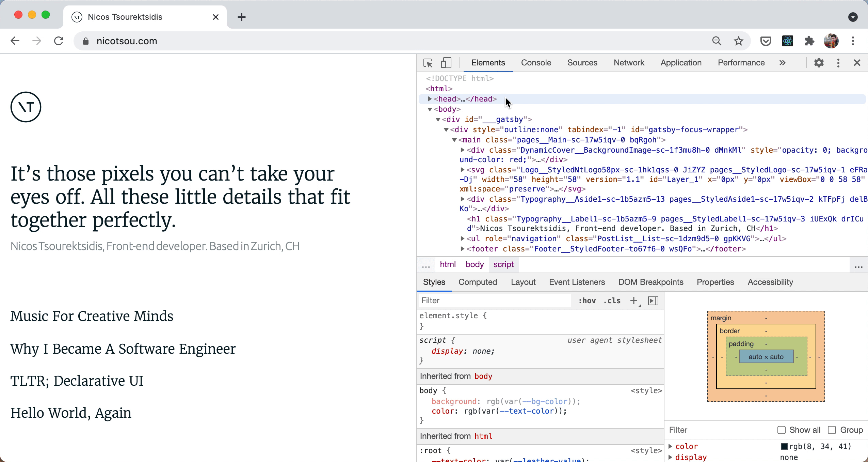Toggle the device toolbar icon

tap(446, 63)
